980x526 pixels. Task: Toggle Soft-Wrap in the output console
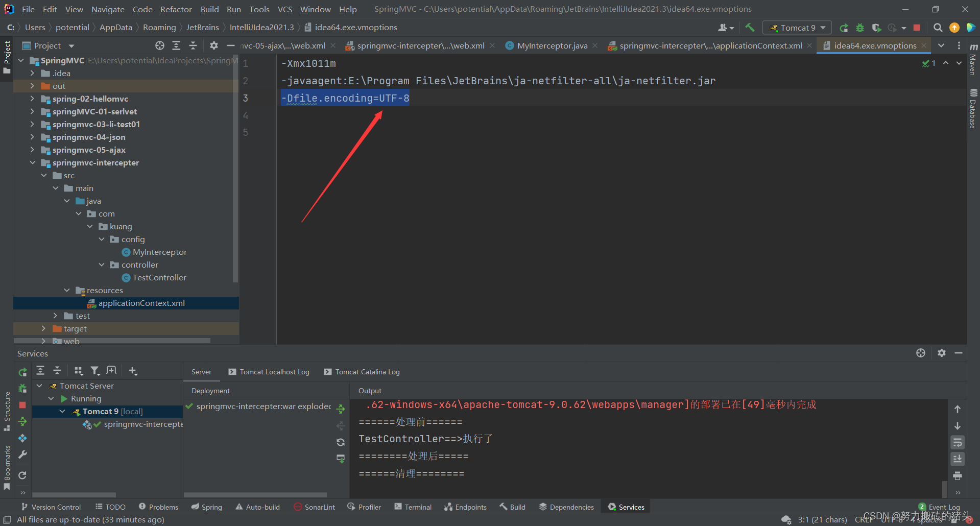coord(958,442)
